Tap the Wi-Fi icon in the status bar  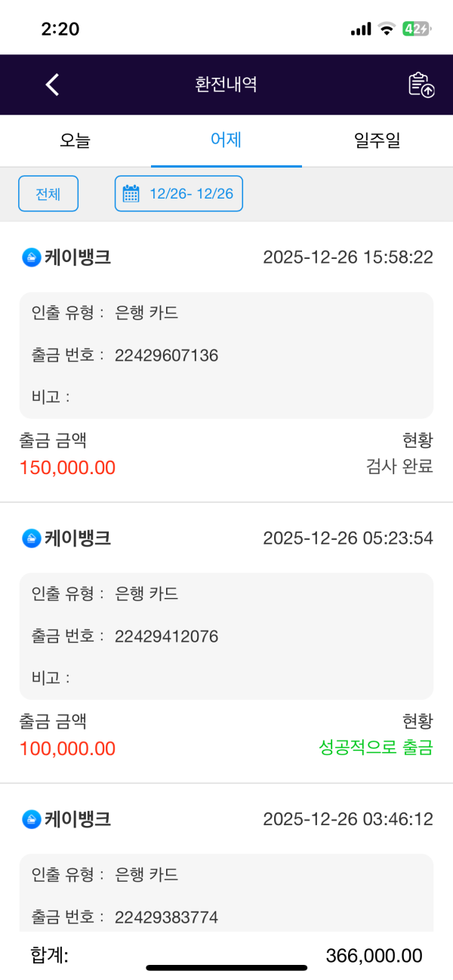[386, 29]
